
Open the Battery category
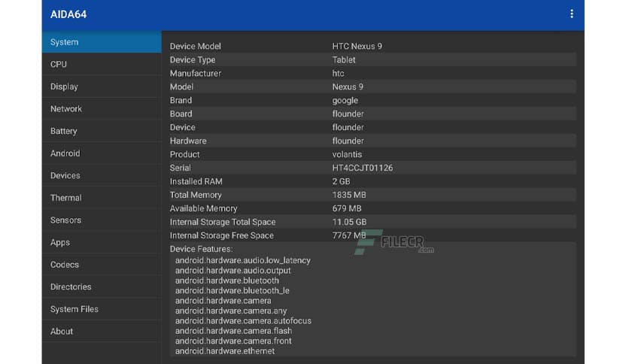[x=102, y=131]
